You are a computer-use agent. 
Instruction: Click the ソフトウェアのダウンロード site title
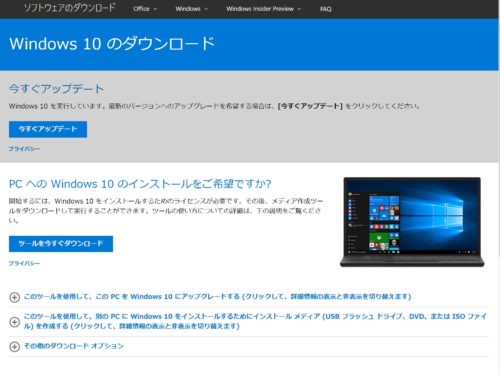pos(70,8)
